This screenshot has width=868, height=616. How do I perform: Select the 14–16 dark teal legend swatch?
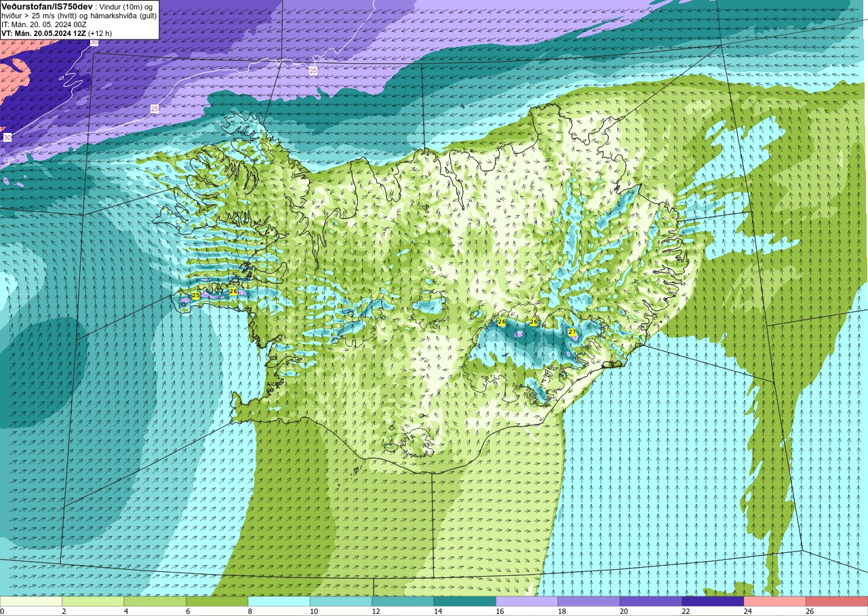(465, 601)
